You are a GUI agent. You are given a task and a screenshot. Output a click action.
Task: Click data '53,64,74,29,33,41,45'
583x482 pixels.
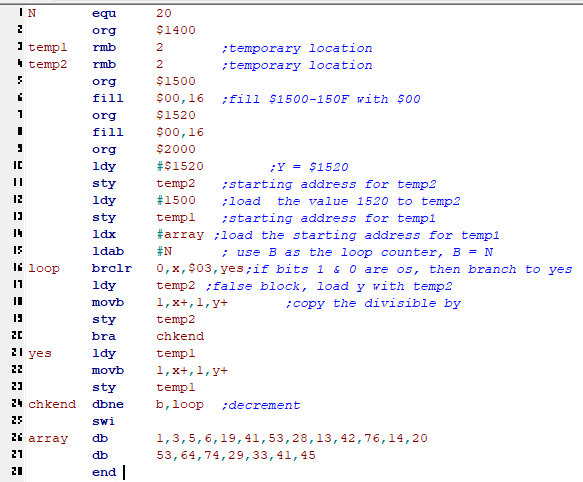(236, 455)
